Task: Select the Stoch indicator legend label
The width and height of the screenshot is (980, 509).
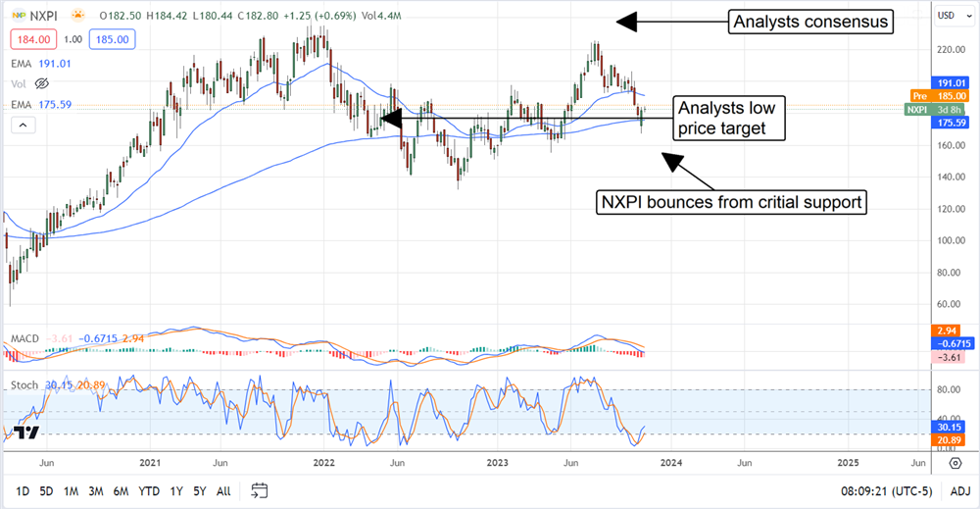Action: pyautogui.click(x=24, y=385)
